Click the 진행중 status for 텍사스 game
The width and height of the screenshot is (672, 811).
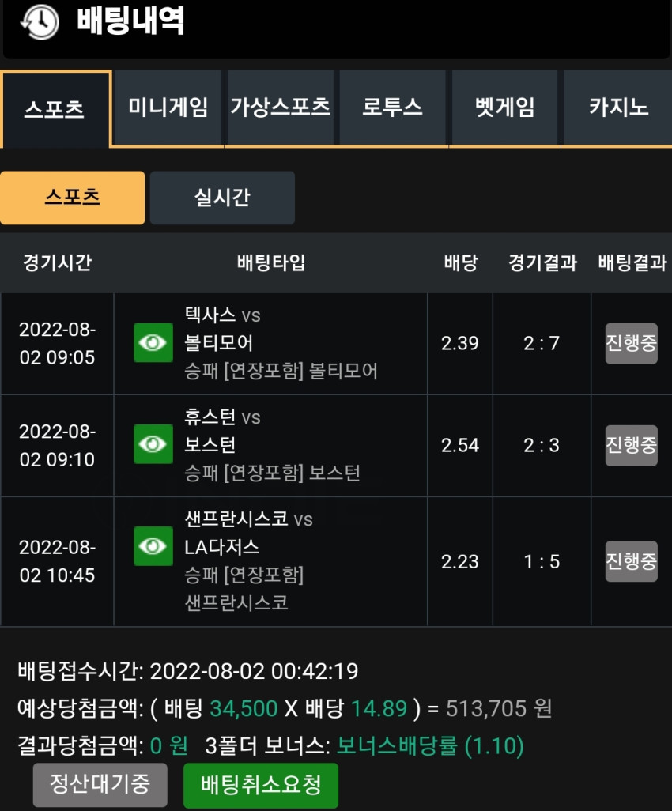632,343
